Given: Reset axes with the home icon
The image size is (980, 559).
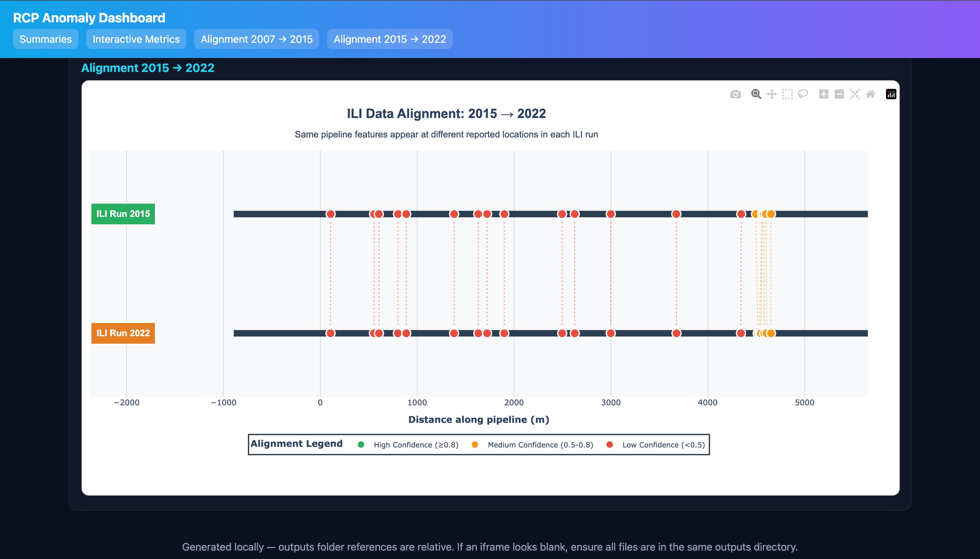Looking at the screenshot, I should [x=870, y=94].
